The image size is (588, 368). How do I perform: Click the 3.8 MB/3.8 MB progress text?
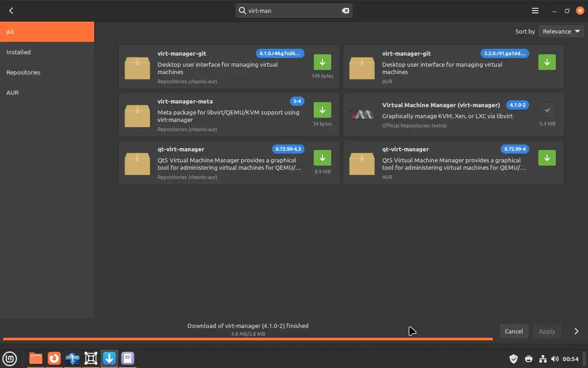pyautogui.click(x=248, y=334)
